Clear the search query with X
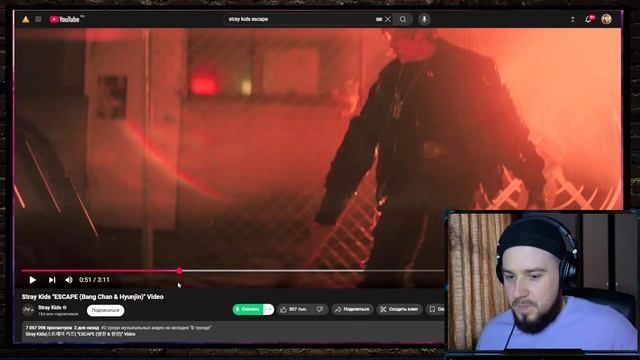The height and width of the screenshot is (360, 640). click(388, 19)
